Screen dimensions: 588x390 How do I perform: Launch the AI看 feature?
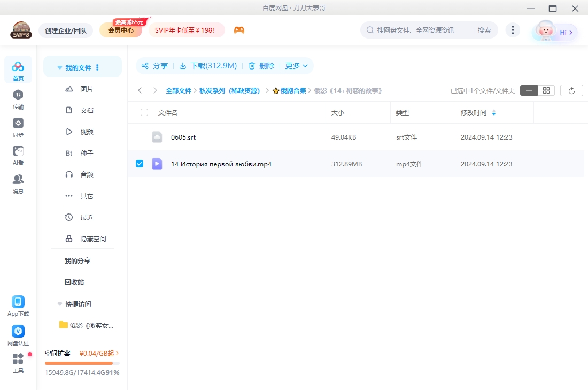coord(18,154)
